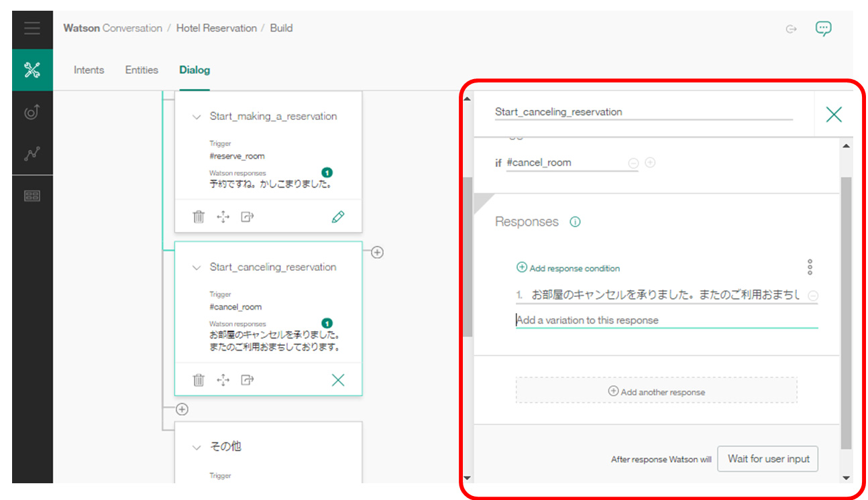Viewport: 868px width, 500px height.
Task: Click the editor panel right scrollbar thumb
Action: 846,313
